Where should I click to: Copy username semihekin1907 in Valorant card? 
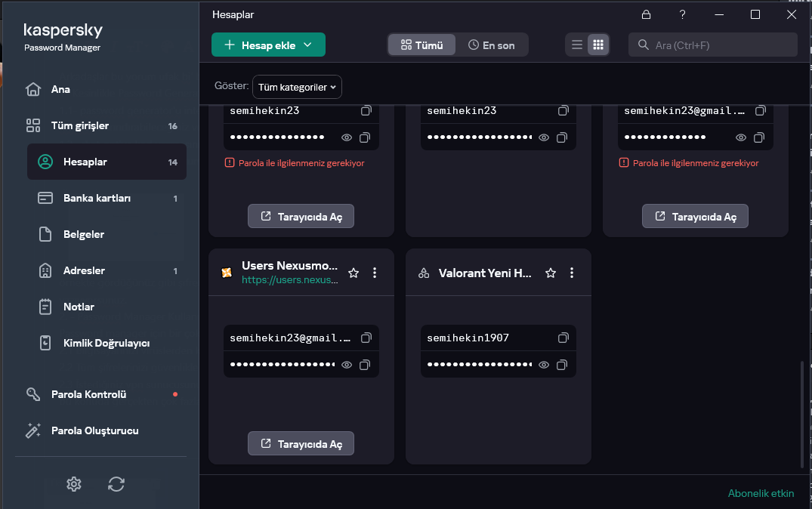coord(563,338)
